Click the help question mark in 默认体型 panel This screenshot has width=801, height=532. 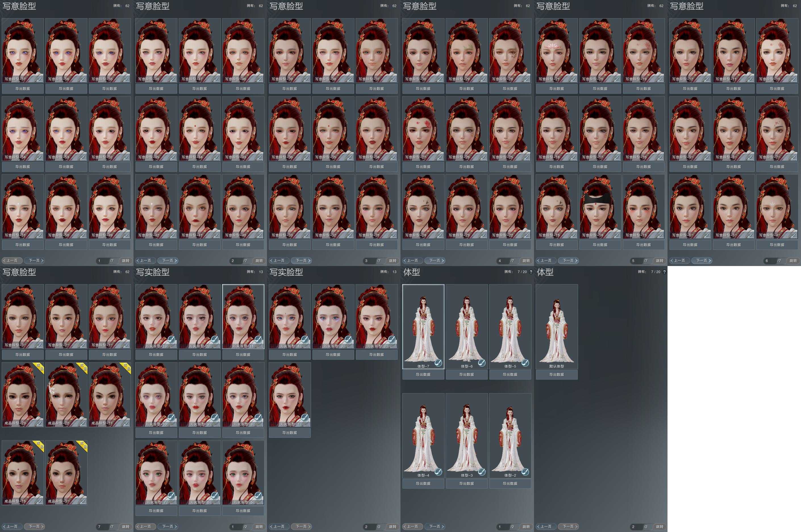click(664, 272)
